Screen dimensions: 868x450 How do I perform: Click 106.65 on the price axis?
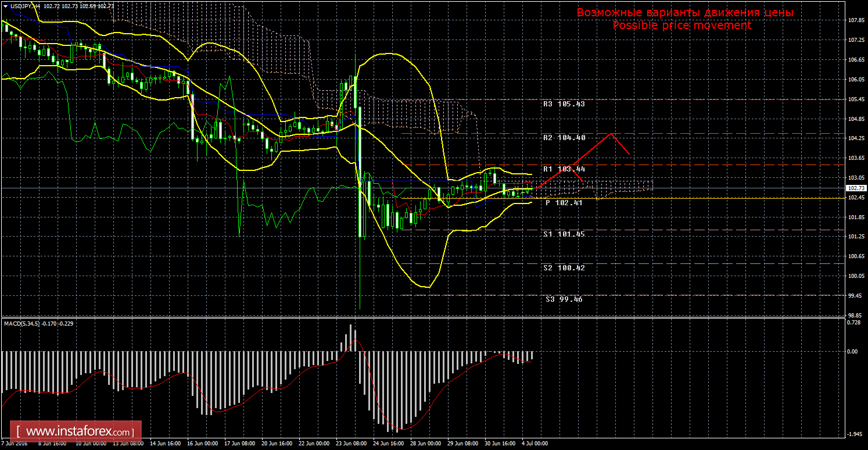(x=857, y=60)
